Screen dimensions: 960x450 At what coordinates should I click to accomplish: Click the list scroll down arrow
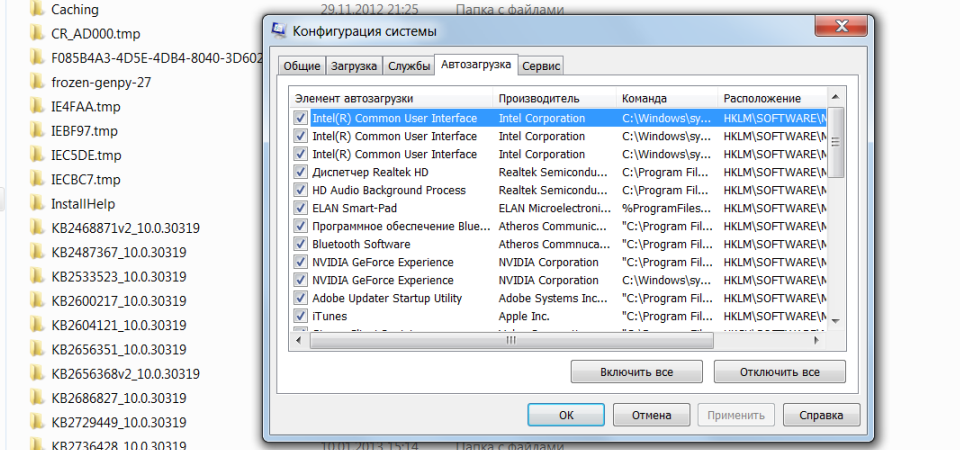835,321
